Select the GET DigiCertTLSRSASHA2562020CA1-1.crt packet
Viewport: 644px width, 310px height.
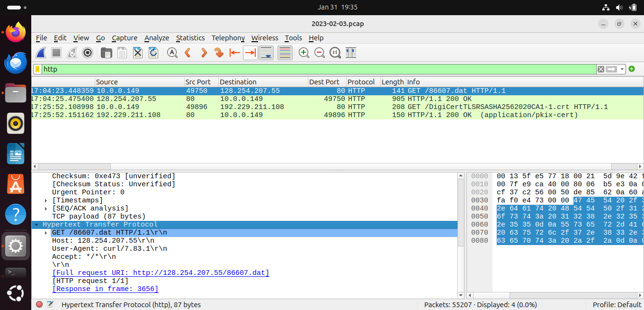[x=338, y=107]
